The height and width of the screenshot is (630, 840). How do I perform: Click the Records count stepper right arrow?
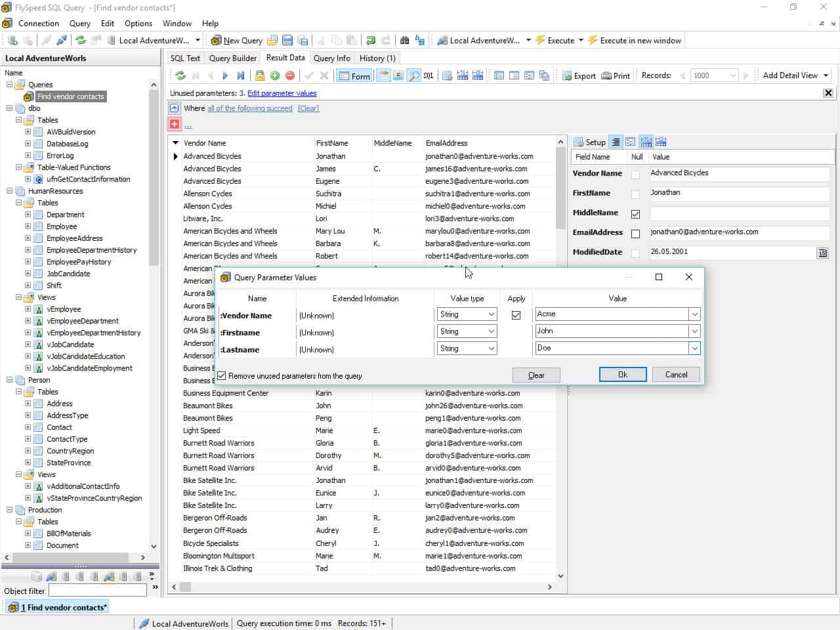pos(746,75)
